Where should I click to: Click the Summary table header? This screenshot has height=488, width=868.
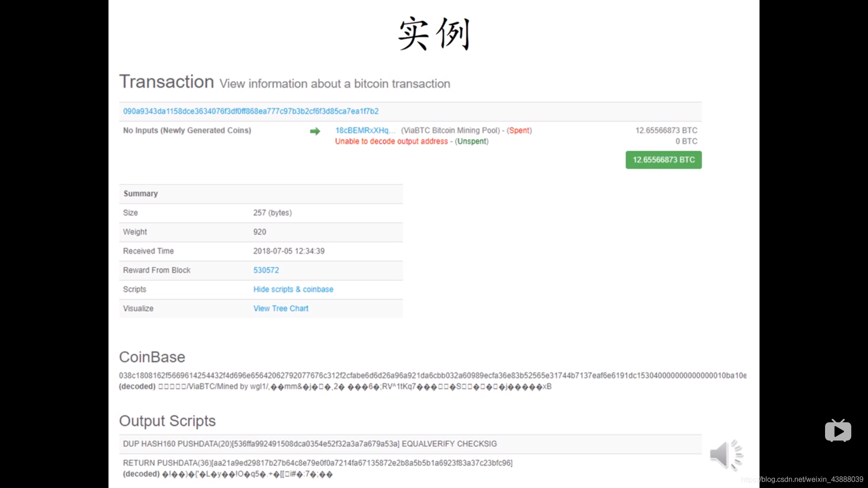261,193
